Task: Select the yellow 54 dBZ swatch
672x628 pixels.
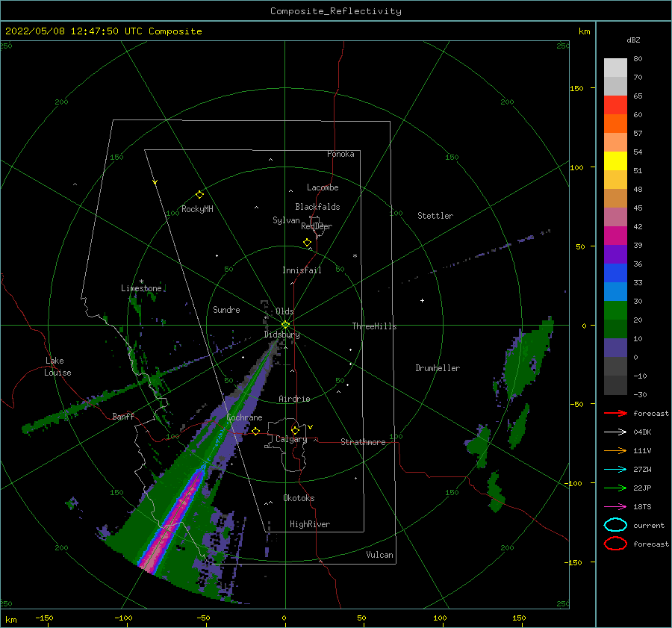Action: [615, 161]
